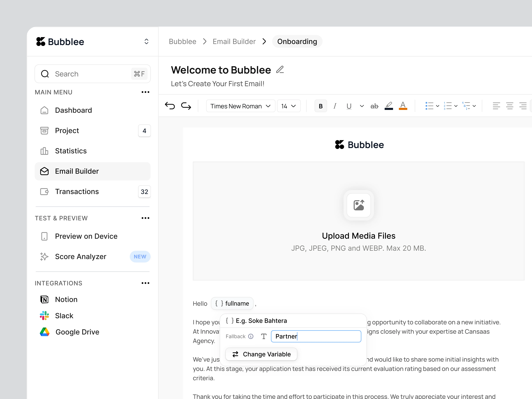Click the redo arrow in toolbar
This screenshot has width=532, height=399.
(186, 106)
